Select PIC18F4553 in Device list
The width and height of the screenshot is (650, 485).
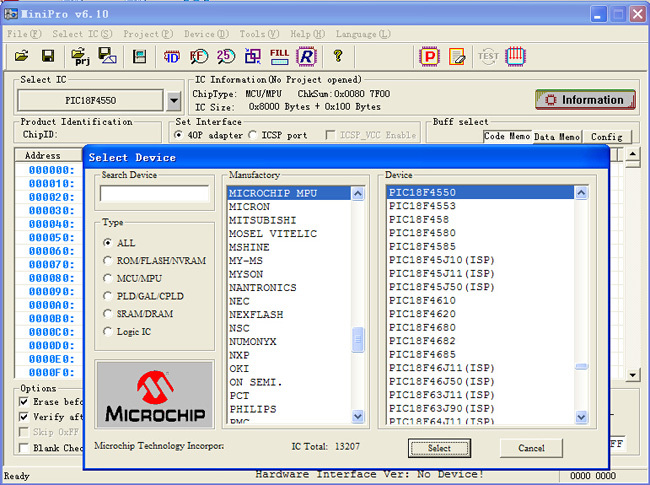pos(481,206)
